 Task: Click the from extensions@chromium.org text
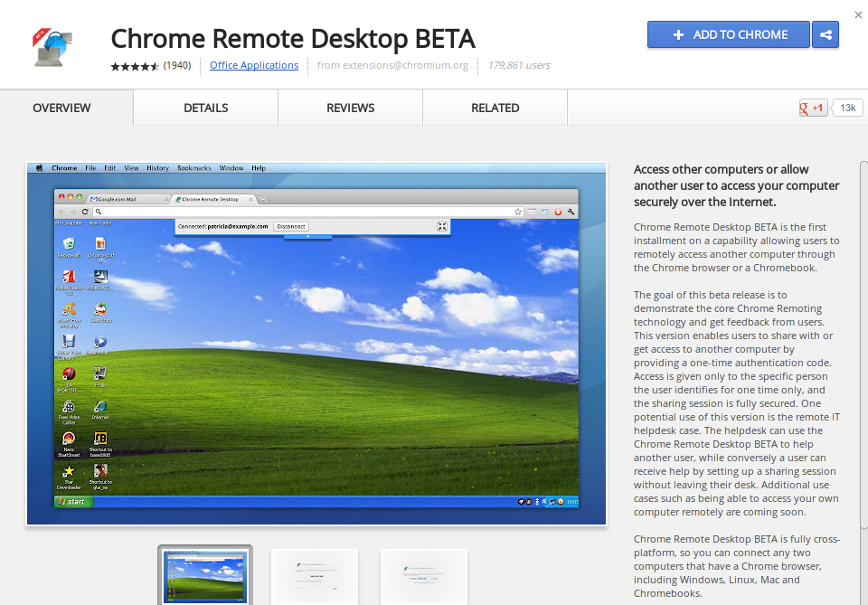pos(392,65)
